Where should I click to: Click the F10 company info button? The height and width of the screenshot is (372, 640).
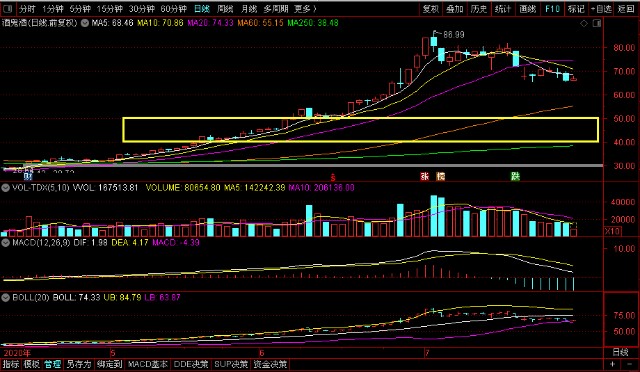coord(552,9)
